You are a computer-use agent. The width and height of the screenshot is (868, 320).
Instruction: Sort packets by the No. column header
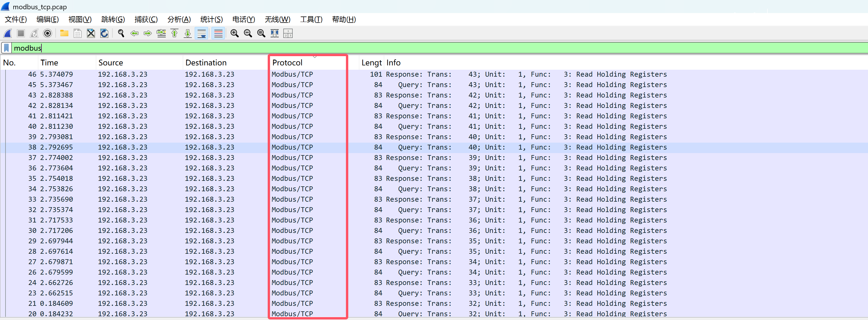[x=19, y=62]
